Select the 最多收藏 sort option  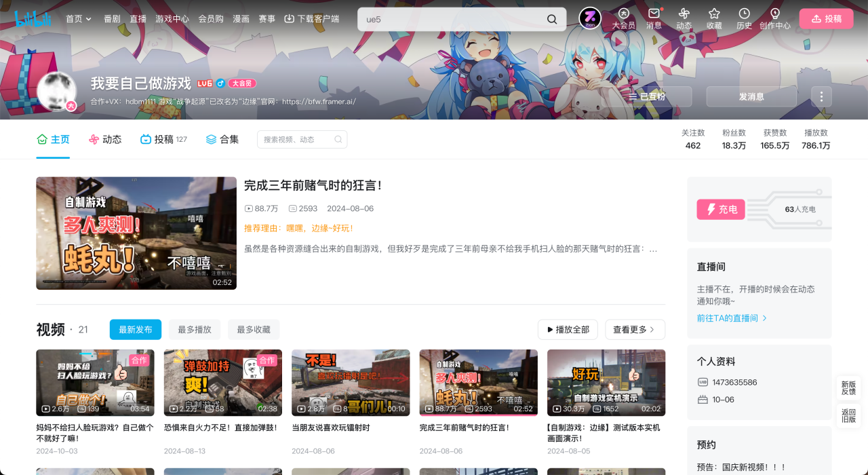click(x=254, y=330)
